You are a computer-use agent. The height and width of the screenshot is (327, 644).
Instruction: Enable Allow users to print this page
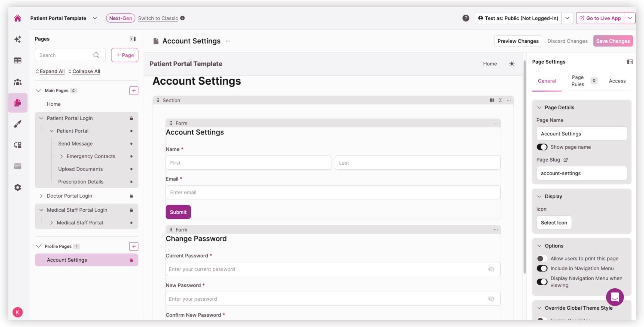[x=542, y=258]
